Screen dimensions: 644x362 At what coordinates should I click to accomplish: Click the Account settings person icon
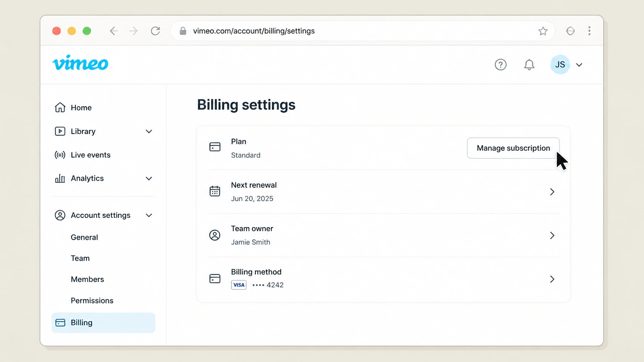[x=60, y=215]
